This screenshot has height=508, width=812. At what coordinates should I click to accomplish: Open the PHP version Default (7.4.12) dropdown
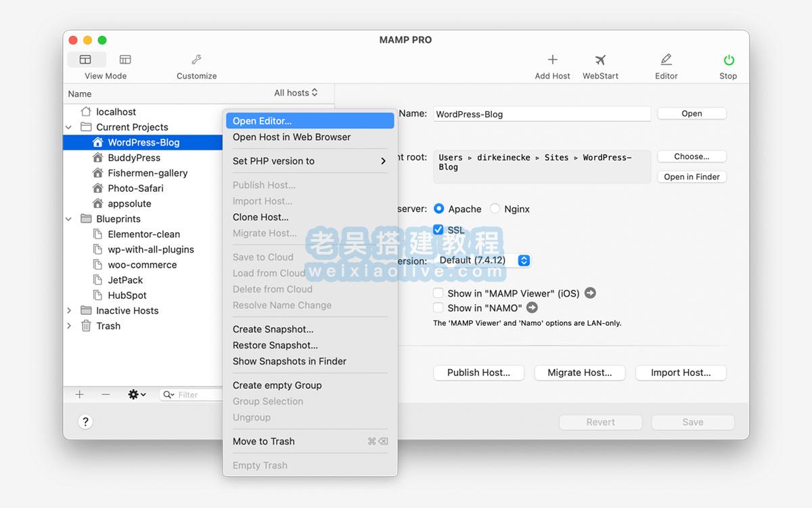[x=523, y=259]
